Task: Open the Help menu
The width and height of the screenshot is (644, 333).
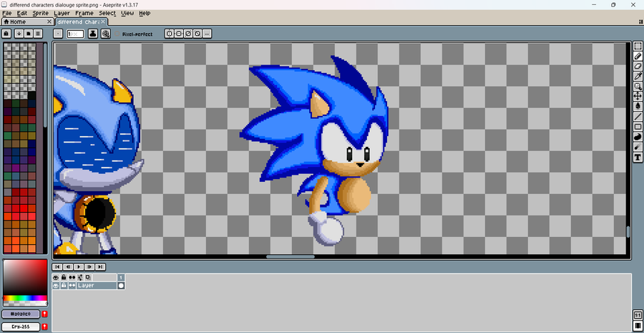Action: point(145,13)
